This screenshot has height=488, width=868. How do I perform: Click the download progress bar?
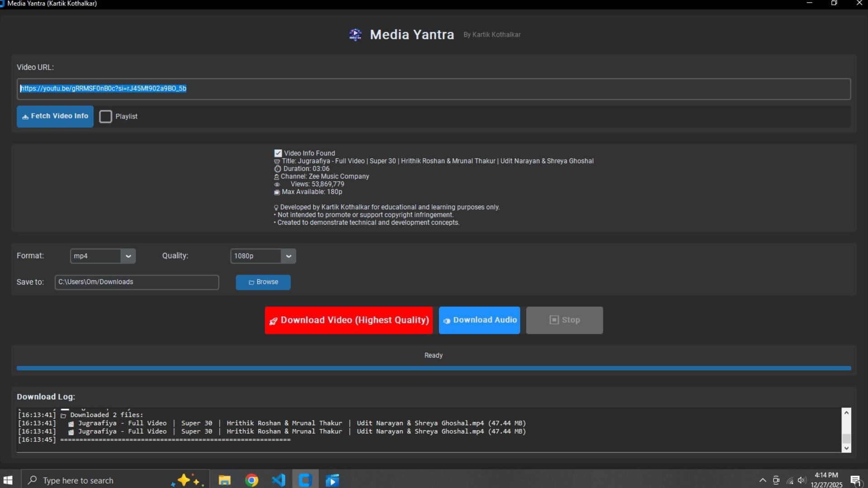[434, 369]
